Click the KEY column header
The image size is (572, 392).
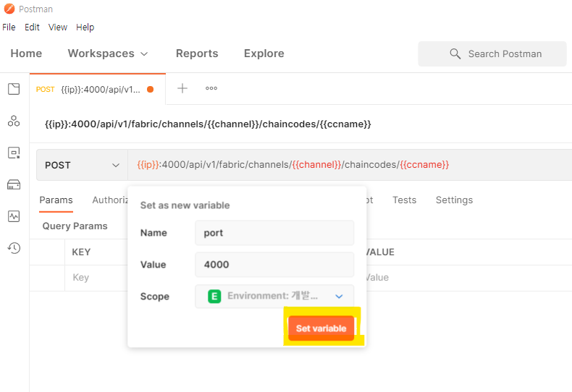click(81, 252)
